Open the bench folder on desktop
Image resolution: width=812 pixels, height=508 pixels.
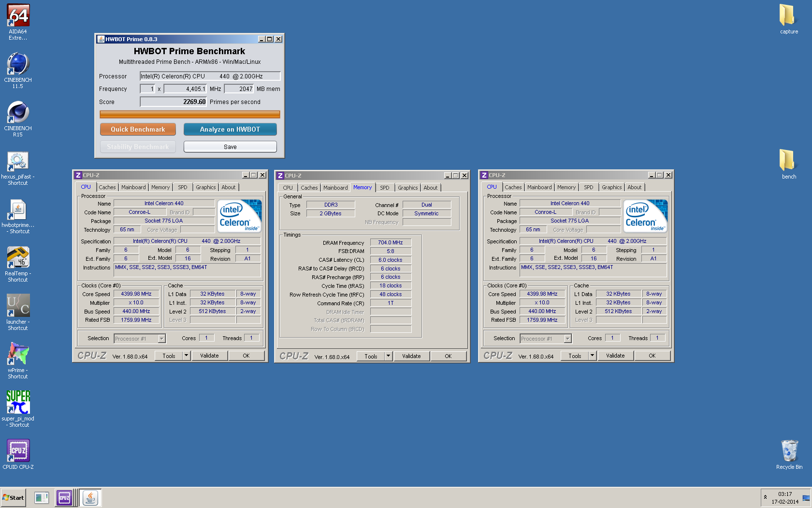[x=789, y=164]
